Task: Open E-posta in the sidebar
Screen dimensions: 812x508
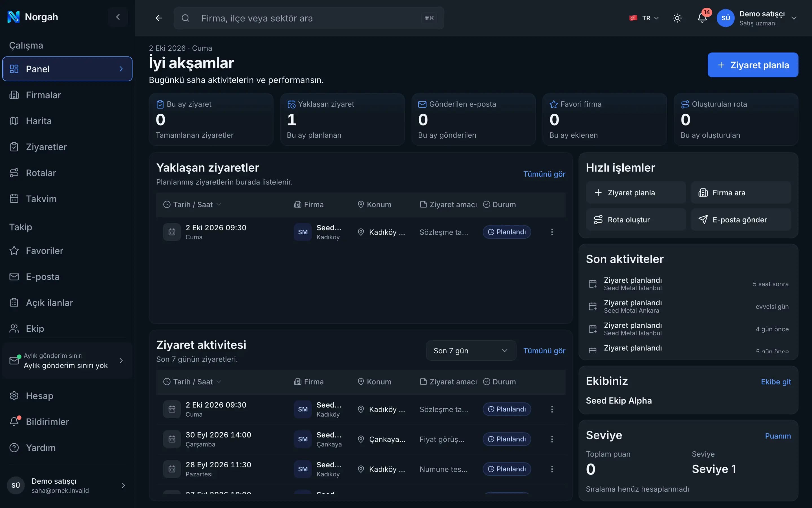Action: [67, 277]
